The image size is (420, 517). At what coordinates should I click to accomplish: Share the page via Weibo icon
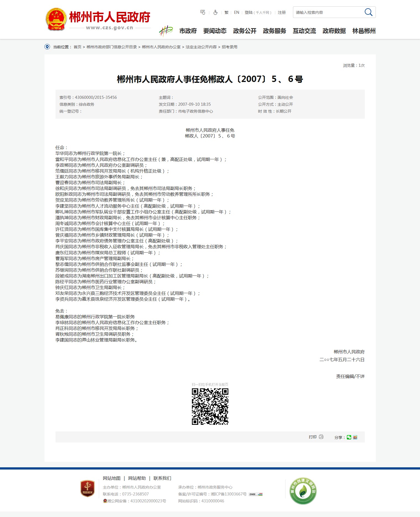355,437
